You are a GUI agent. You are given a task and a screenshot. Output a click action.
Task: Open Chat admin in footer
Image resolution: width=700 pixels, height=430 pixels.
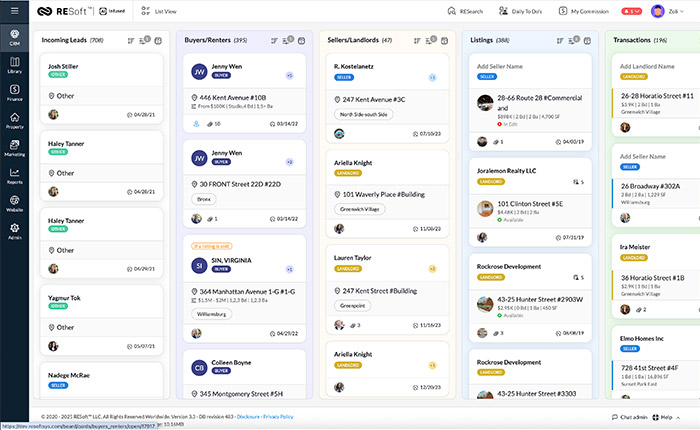[x=629, y=417]
